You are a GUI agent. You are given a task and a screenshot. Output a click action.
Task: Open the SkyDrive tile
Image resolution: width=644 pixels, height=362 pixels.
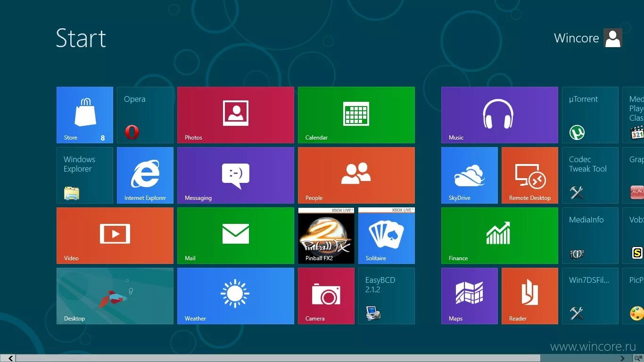coord(470,175)
